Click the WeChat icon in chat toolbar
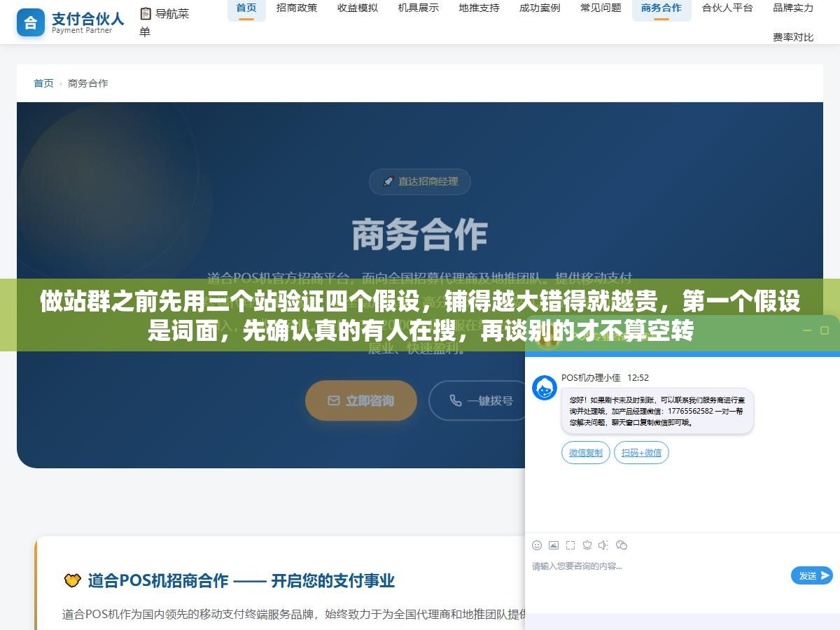 [622, 545]
